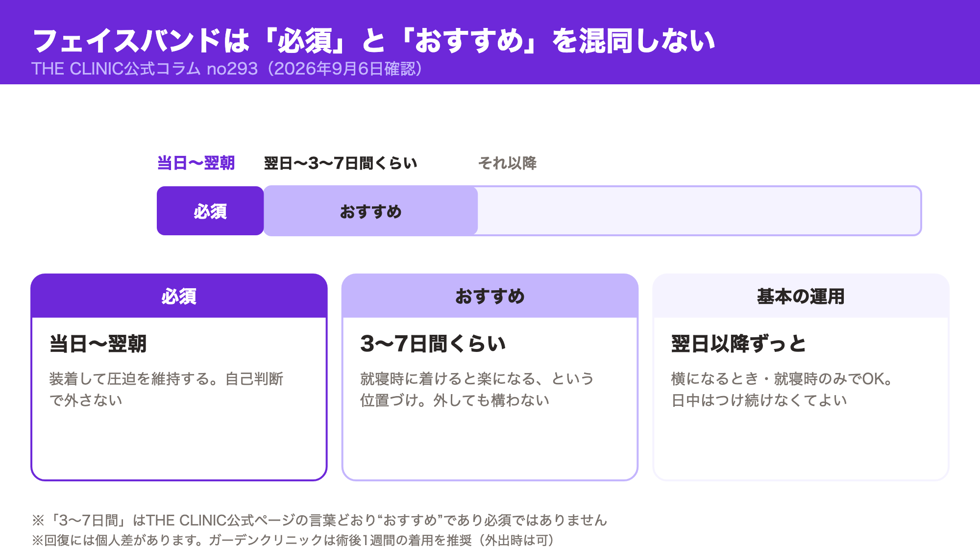Screen dimensions: 980x549
Task: Click the footnote starting '※「3〜7日間」はTHE CLINIC'
Action: coord(319,520)
